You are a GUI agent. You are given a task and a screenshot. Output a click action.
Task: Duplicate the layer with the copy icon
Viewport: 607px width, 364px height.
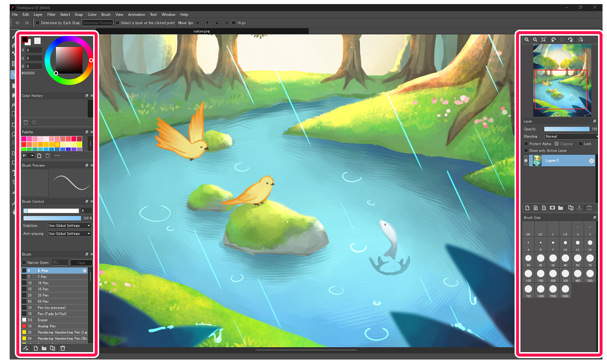(571, 208)
